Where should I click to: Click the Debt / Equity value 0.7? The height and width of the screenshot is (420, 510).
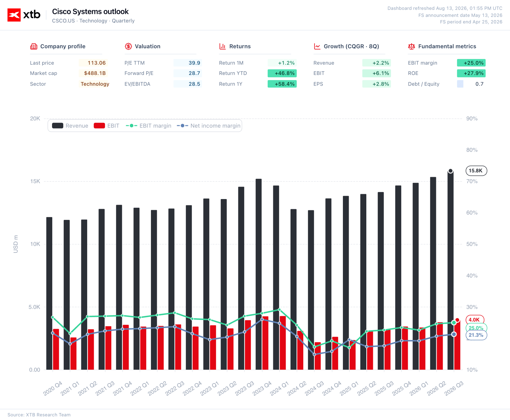(479, 84)
